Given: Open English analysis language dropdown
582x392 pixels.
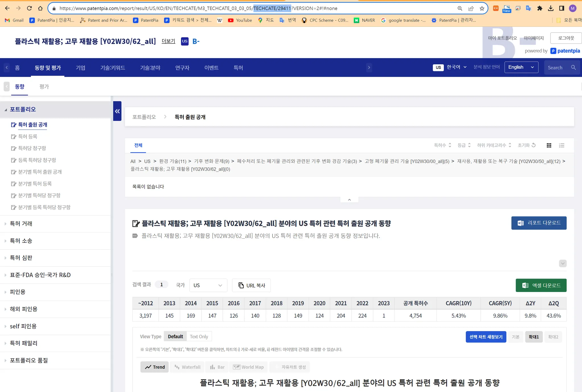Looking at the screenshot, I should [x=521, y=67].
